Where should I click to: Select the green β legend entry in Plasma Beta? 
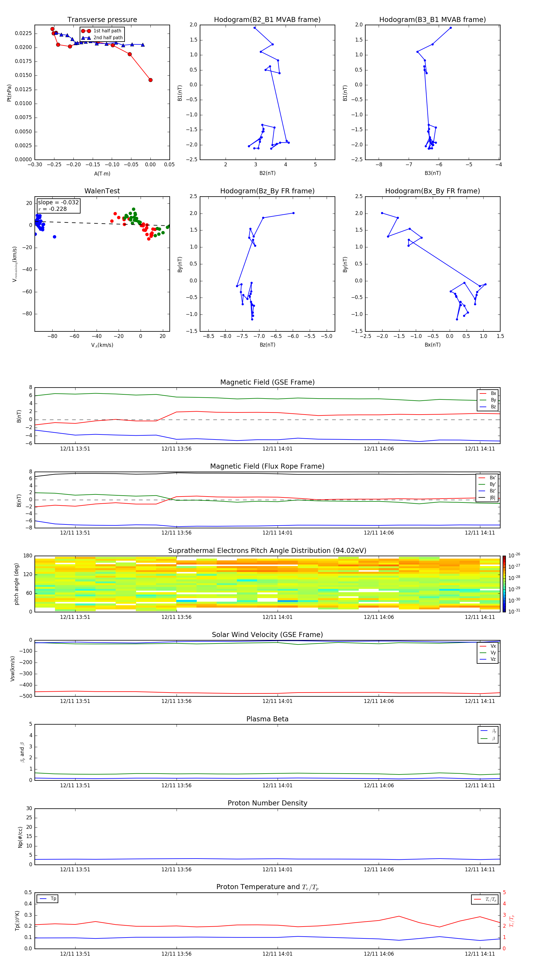pos(488,739)
